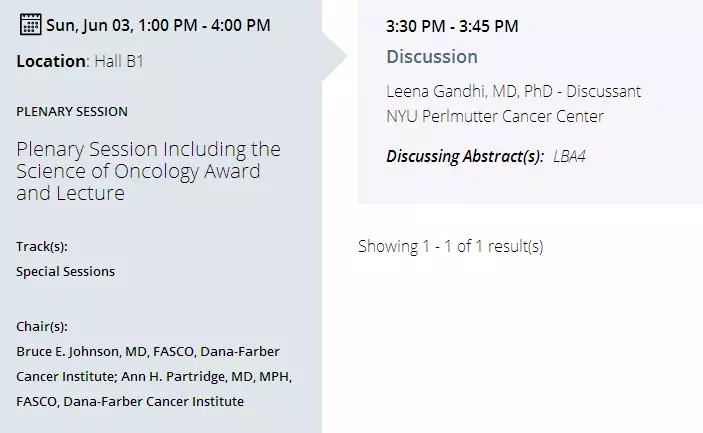
Task: Click the Location Hall B1 text
Action: pyautogui.click(x=80, y=61)
